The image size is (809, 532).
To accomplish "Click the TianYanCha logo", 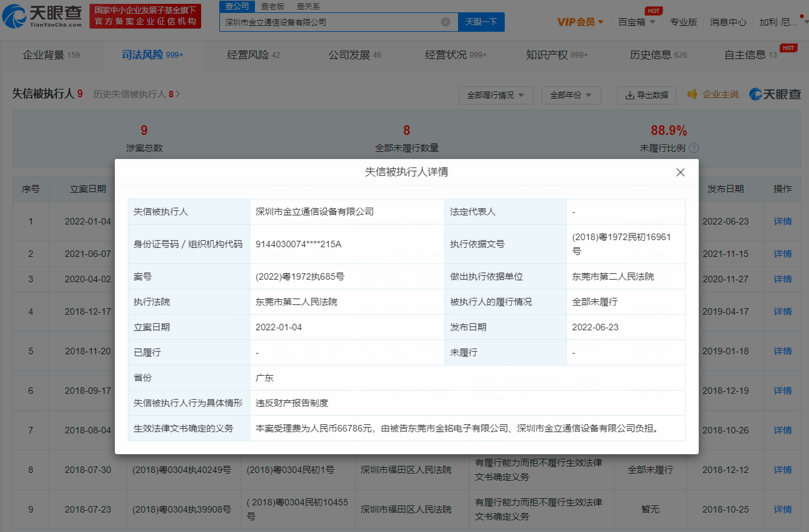I will (x=43, y=16).
